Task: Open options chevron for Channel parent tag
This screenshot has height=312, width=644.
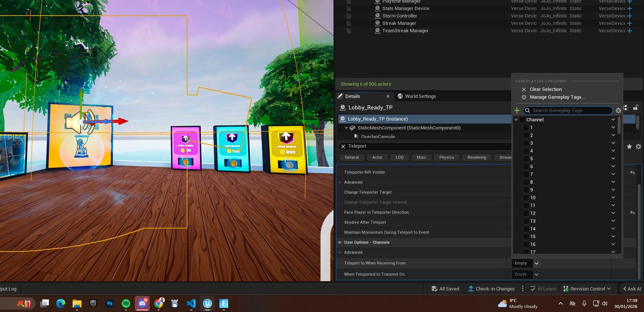Action: [613, 120]
